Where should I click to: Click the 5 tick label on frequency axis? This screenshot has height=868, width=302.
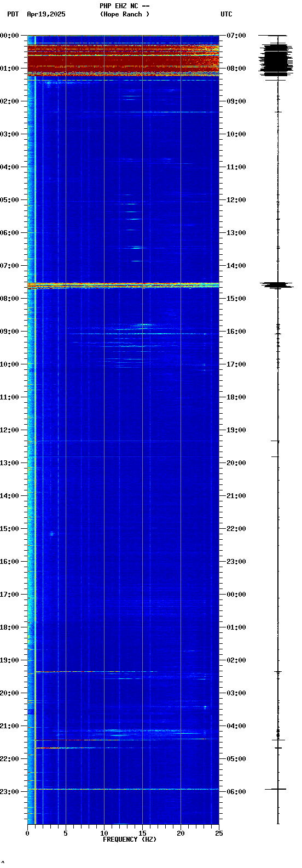pos(66,833)
